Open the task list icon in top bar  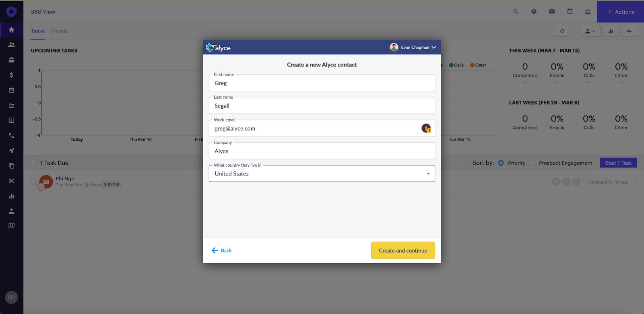click(x=588, y=11)
